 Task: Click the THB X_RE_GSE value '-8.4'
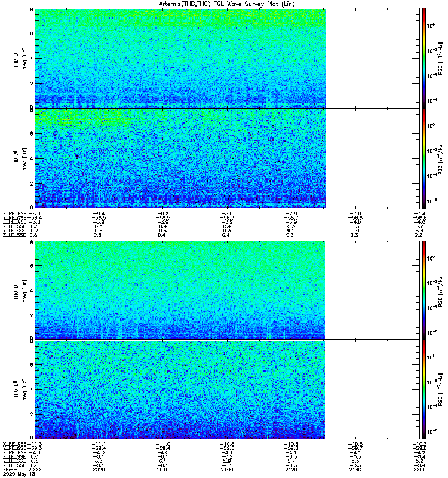99,213
